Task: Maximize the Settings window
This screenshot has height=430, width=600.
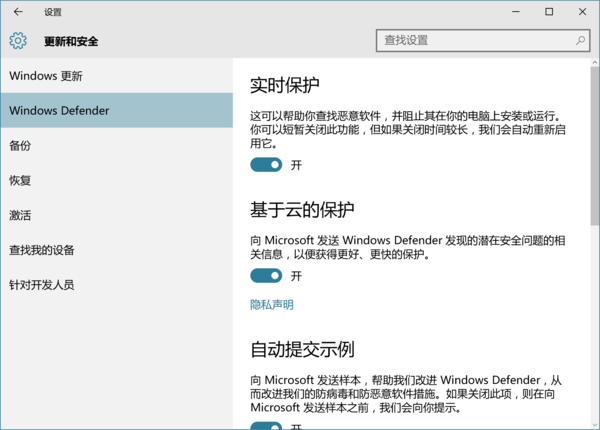Action: pyautogui.click(x=549, y=12)
